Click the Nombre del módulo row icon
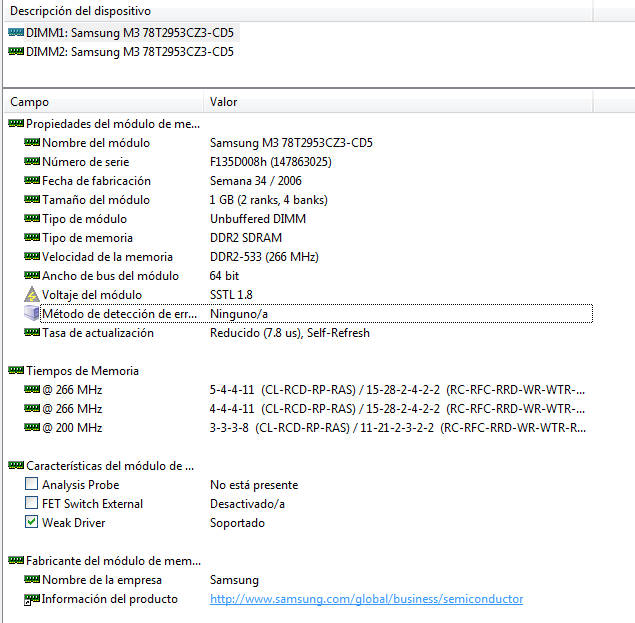Image resolution: width=635 pixels, height=623 pixels. 32,142
